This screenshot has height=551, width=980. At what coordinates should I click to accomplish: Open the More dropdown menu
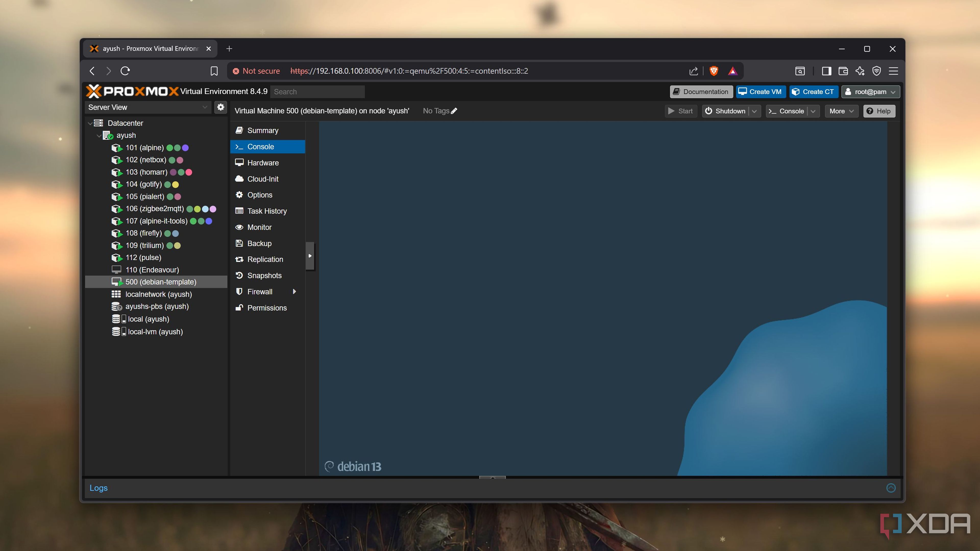coord(841,111)
